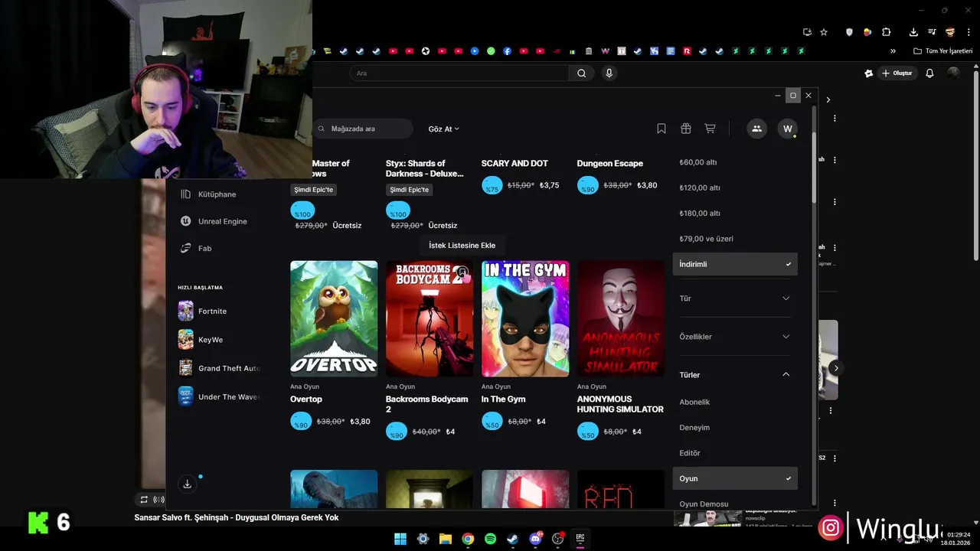Open ANONYMOUS HUNTING SIMULATOR title link
Screen dimensions: 980x551
point(620,404)
